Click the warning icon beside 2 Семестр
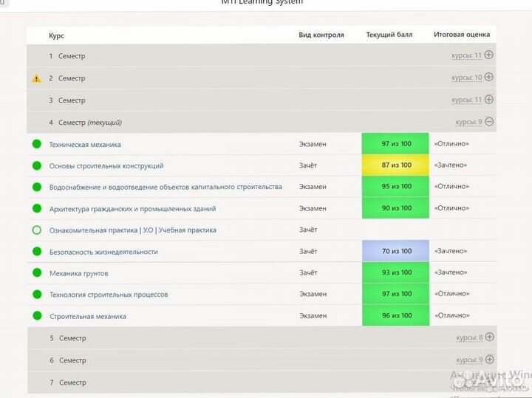The width and height of the screenshot is (532, 398). coord(36,78)
